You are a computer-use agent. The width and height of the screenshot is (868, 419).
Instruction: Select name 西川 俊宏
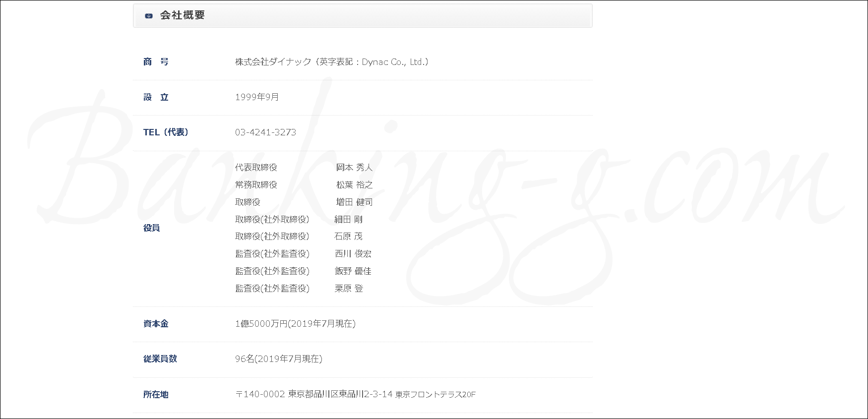tap(353, 254)
